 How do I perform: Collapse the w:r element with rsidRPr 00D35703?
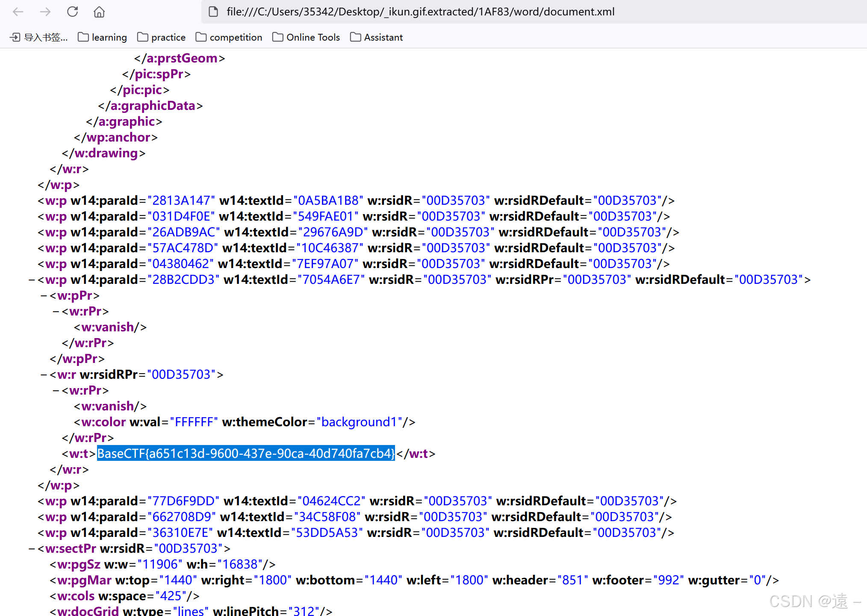pos(43,374)
